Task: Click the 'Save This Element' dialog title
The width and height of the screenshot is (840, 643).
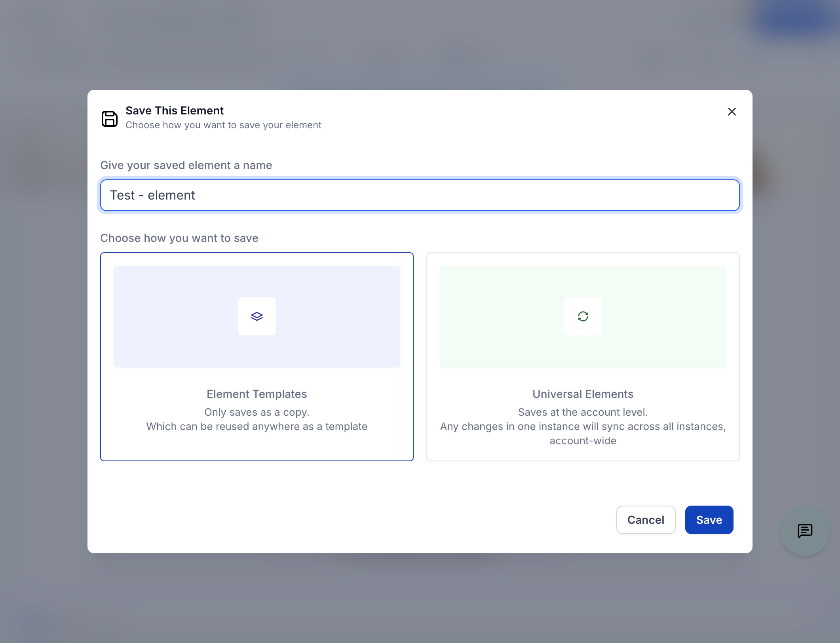Action: pos(175,110)
